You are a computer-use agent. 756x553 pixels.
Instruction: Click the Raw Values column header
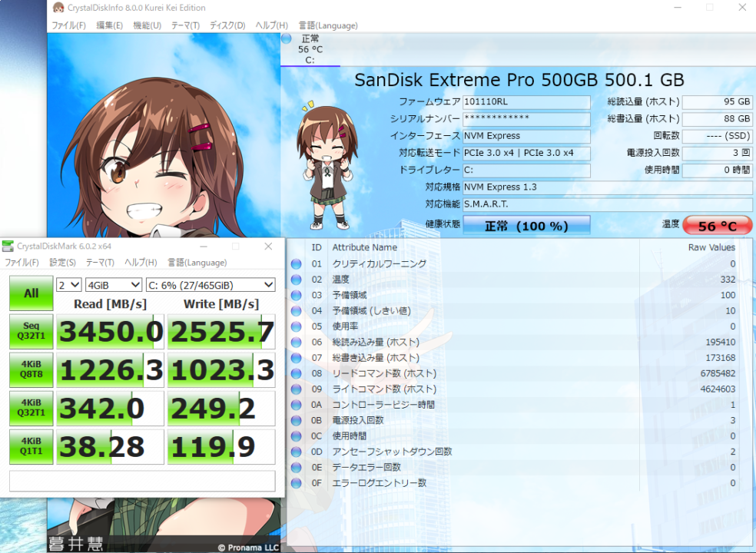[711, 247]
